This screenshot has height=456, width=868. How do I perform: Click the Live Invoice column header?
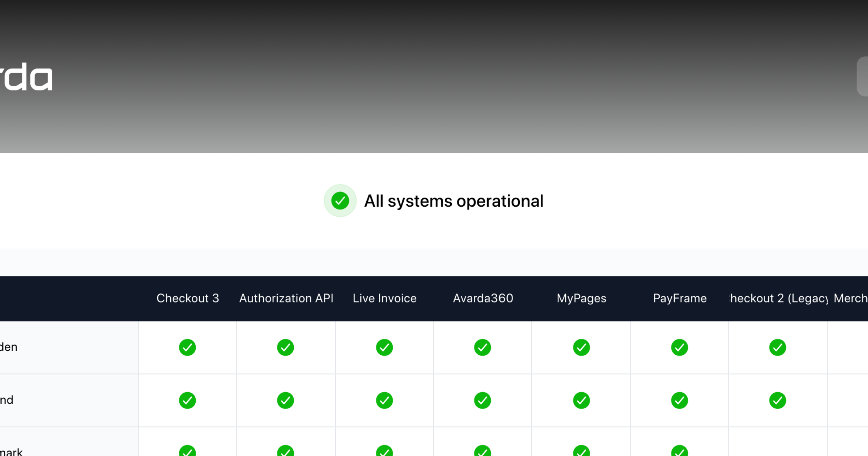(x=384, y=298)
